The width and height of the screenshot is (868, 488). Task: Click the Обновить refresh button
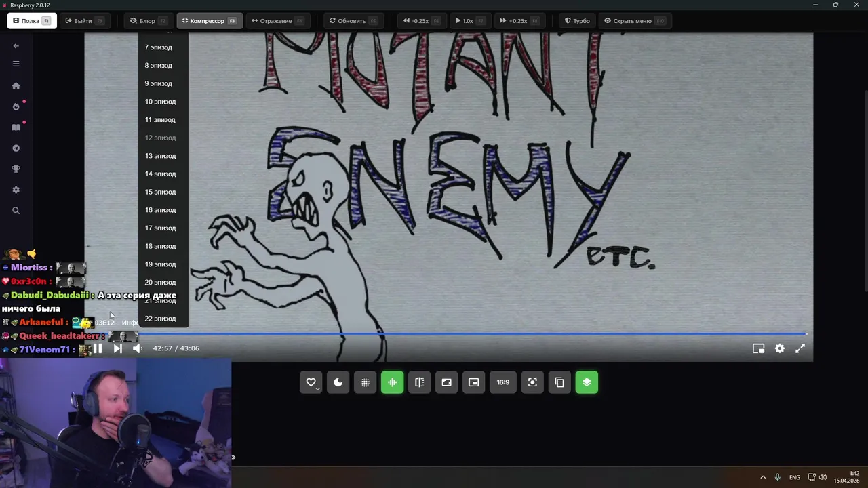click(353, 21)
